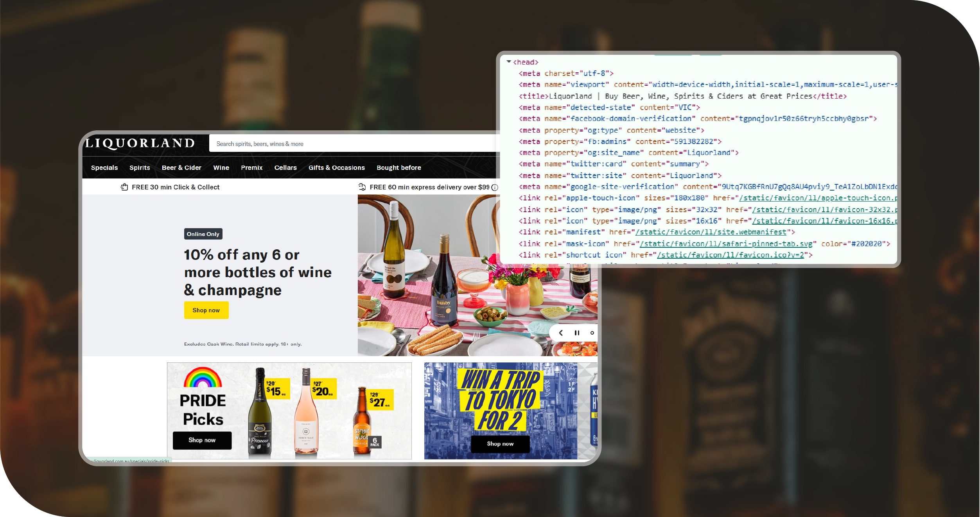Viewport: 980px width, 517px height.
Task: Click the info icon beside express delivery
Action: tap(495, 187)
